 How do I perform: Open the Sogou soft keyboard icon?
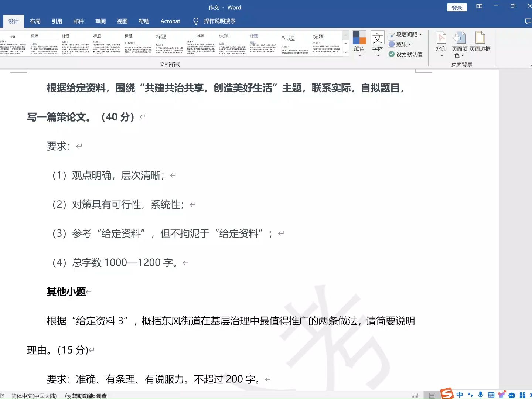(491, 395)
